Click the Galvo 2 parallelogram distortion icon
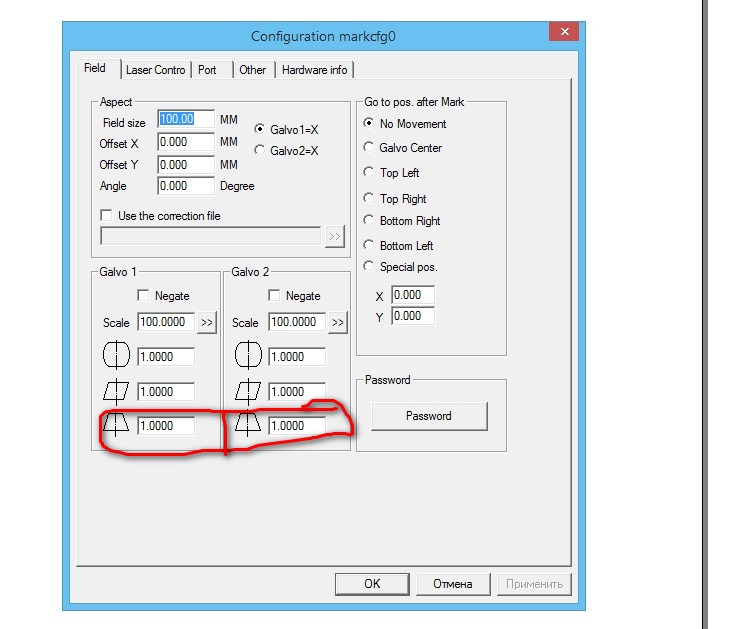Image resolution: width=734 pixels, height=629 pixels. 247,392
